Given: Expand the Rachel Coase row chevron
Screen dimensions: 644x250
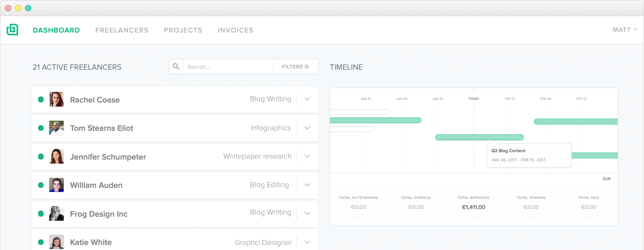Looking at the screenshot, I should click(x=307, y=99).
